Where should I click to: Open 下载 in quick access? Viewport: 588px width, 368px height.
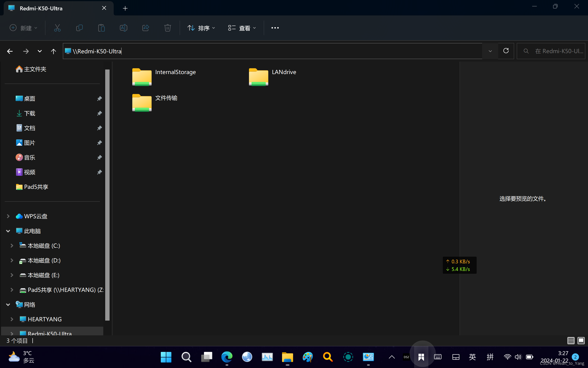[25, 113]
